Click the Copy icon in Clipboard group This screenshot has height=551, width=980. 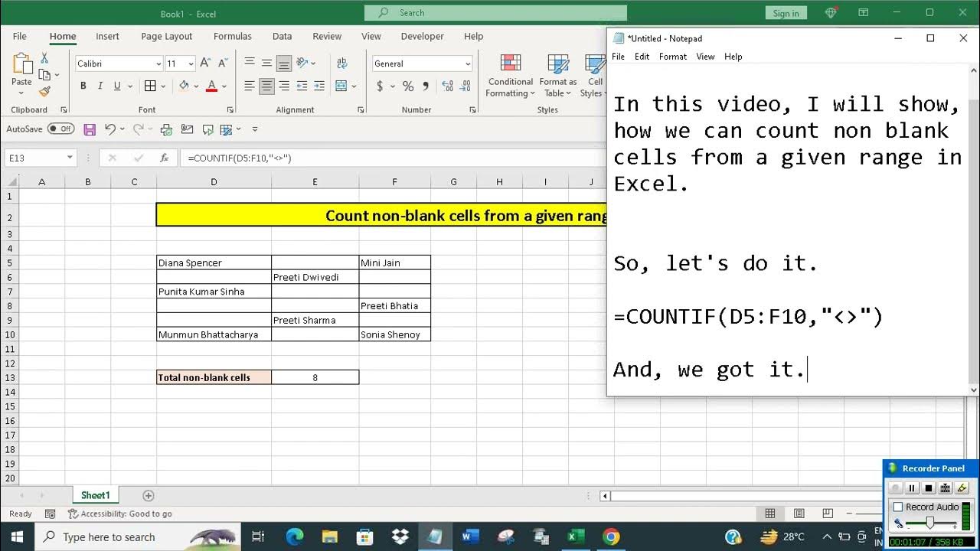click(44, 75)
